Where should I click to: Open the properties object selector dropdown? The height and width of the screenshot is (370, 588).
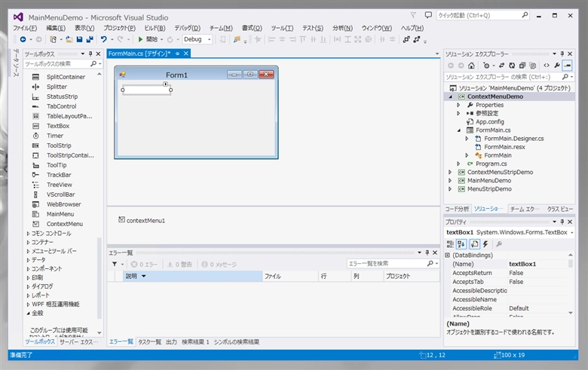(572, 232)
